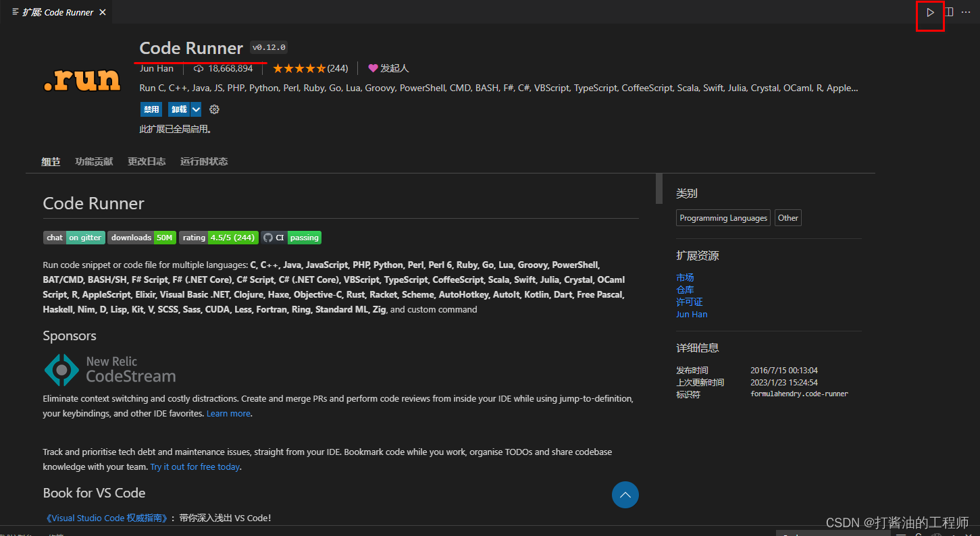Viewport: 980px width, 536px height.
Task: Open the Try it out for free today link
Action: point(195,466)
